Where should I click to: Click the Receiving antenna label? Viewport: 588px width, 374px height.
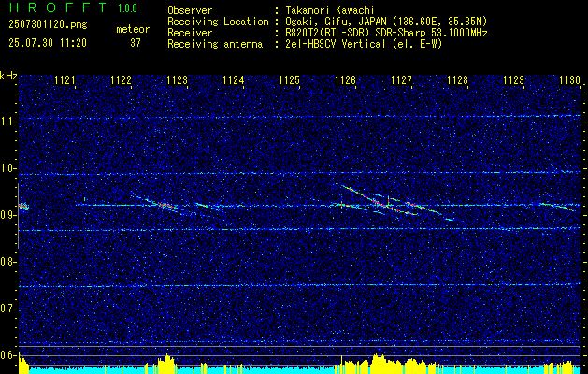(x=215, y=44)
